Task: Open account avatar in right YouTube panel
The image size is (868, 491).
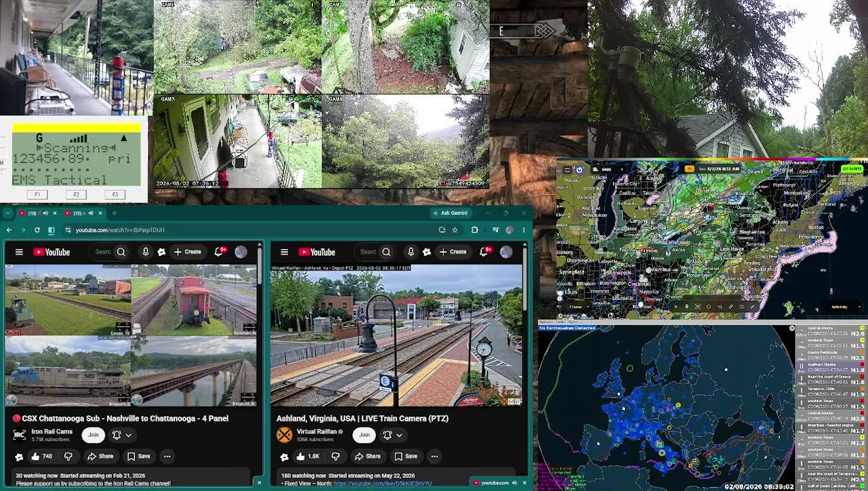Action: click(506, 252)
